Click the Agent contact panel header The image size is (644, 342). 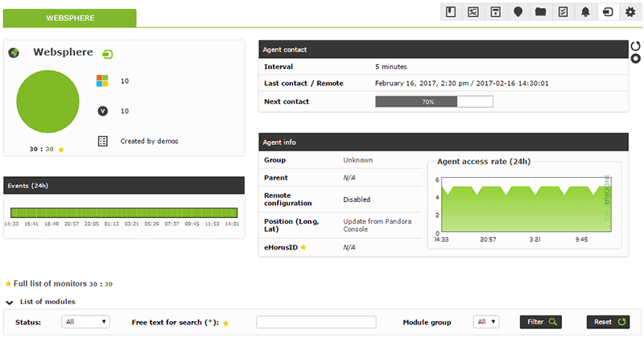444,49
